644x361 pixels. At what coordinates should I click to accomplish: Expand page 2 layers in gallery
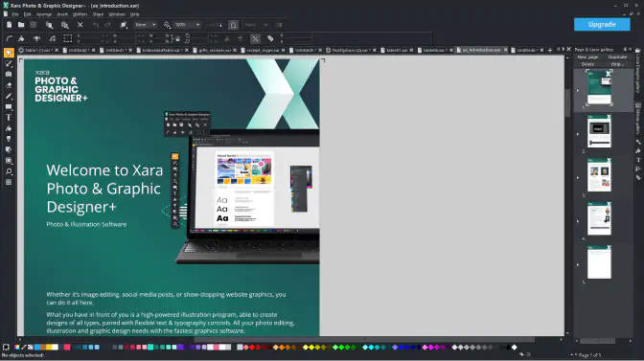click(578, 134)
